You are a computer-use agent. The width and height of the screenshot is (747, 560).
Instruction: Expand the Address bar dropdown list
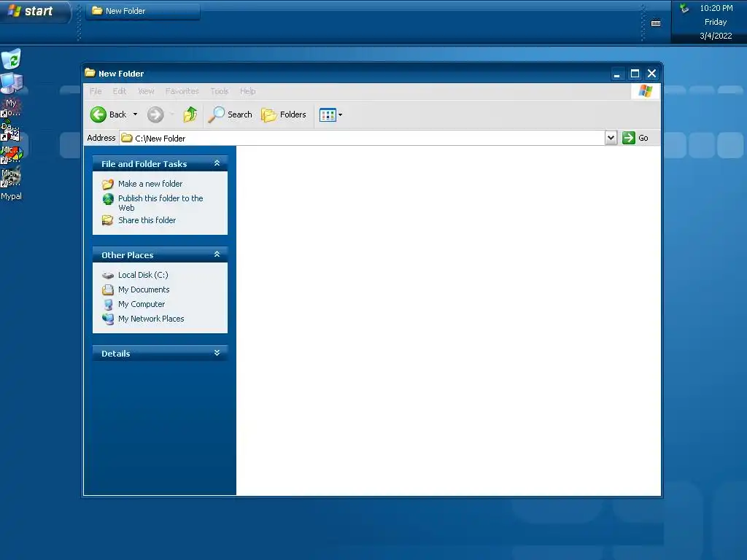611,138
